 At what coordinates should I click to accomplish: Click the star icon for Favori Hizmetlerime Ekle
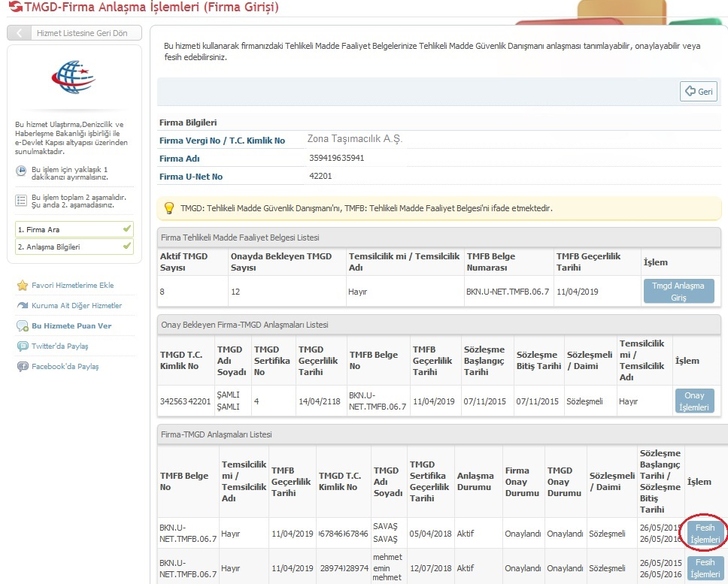tap(23, 286)
